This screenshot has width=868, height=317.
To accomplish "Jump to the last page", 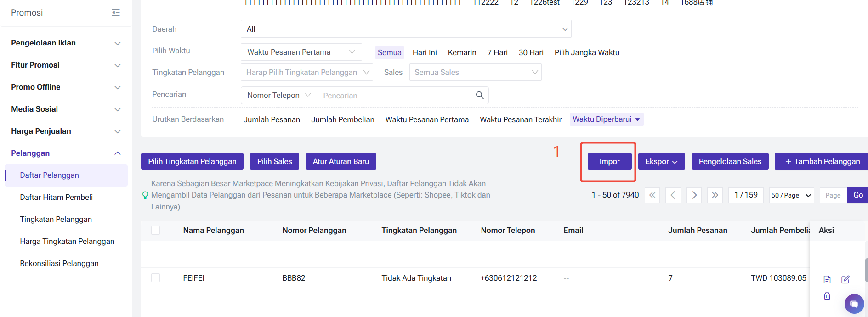I will pos(715,195).
